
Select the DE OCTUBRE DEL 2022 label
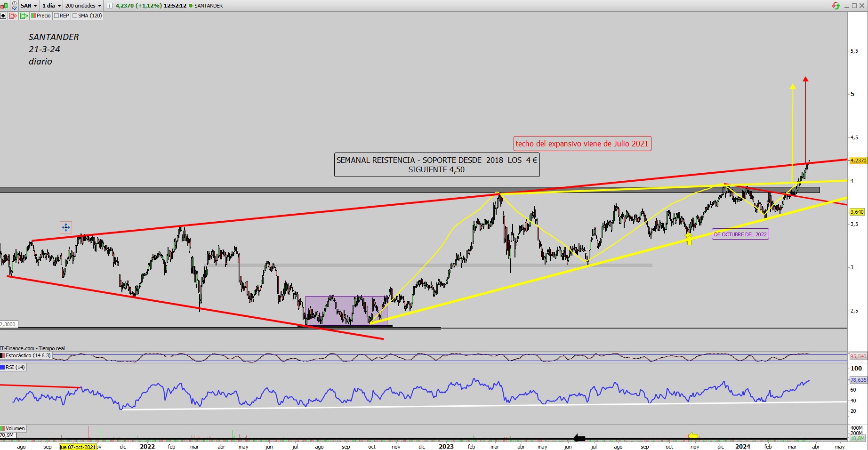click(x=740, y=234)
